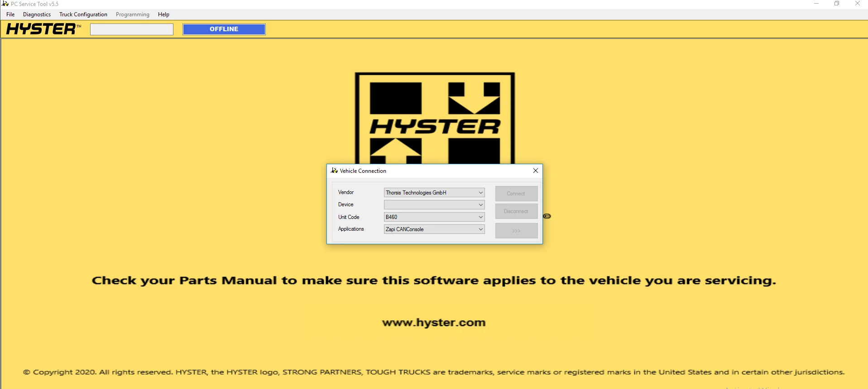Minimize the PC Service Tool window
Image resolution: width=868 pixels, height=389 pixels.
coord(816,4)
